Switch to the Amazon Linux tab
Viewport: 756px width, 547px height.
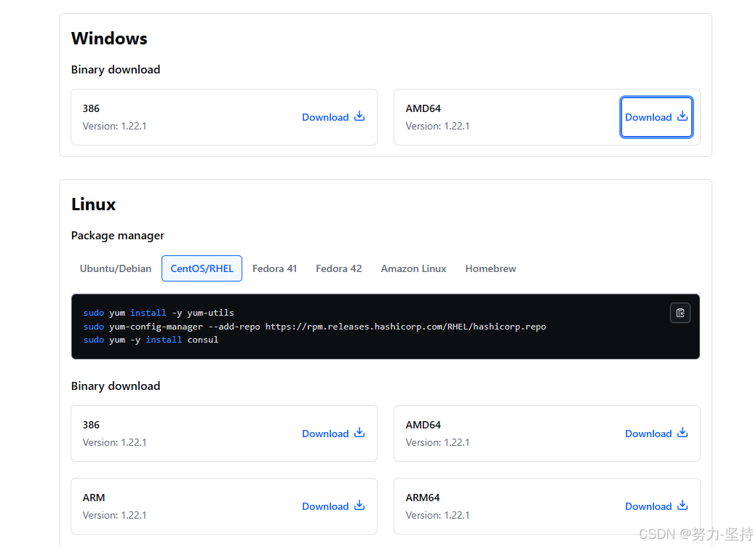[413, 268]
